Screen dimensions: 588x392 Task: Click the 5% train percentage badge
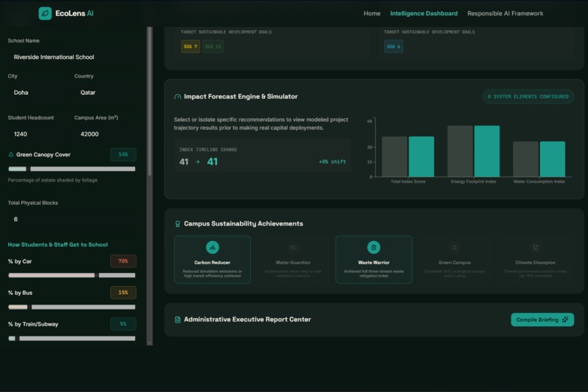[x=123, y=324]
